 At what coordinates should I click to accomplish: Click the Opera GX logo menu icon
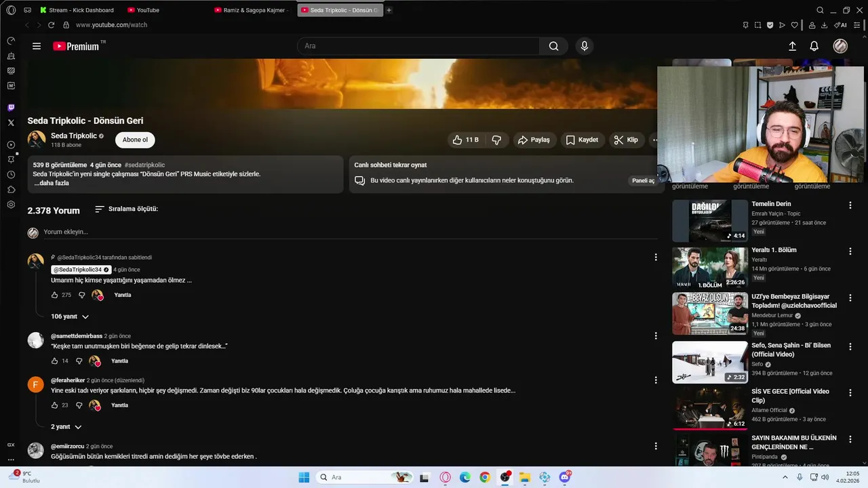11,10
